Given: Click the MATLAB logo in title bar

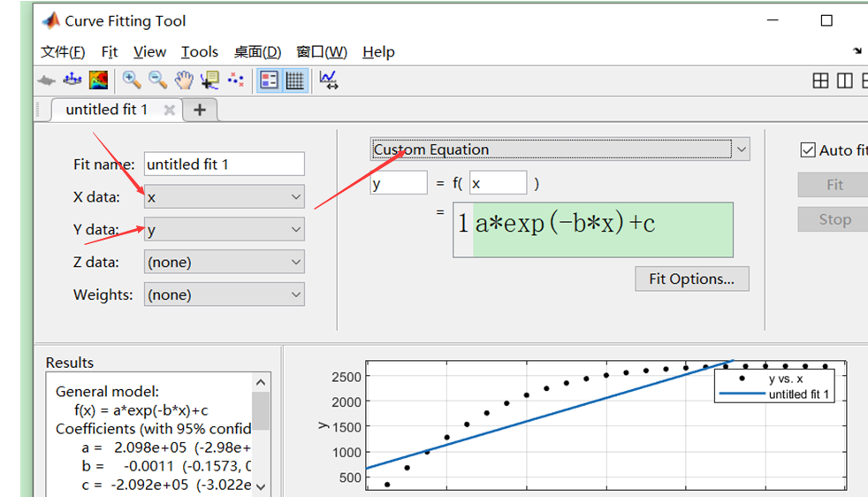Looking at the screenshot, I should pyautogui.click(x=51, y=21).
